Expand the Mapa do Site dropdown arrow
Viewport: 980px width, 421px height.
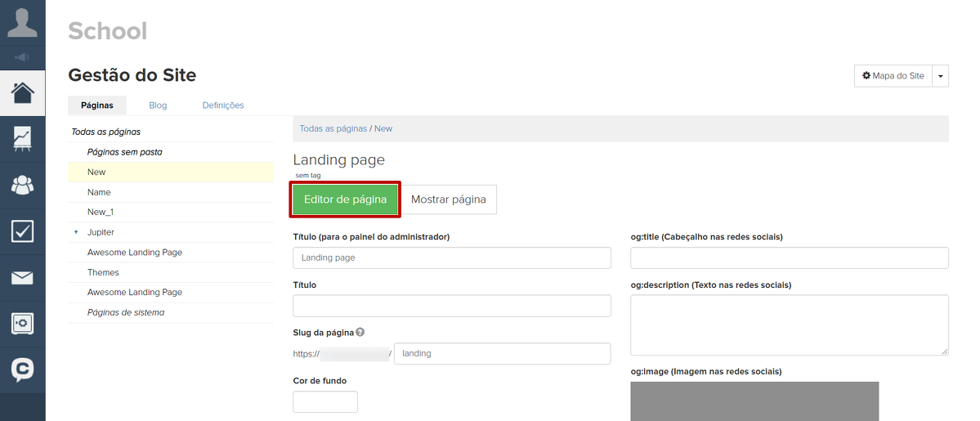[x=940, y=76]
